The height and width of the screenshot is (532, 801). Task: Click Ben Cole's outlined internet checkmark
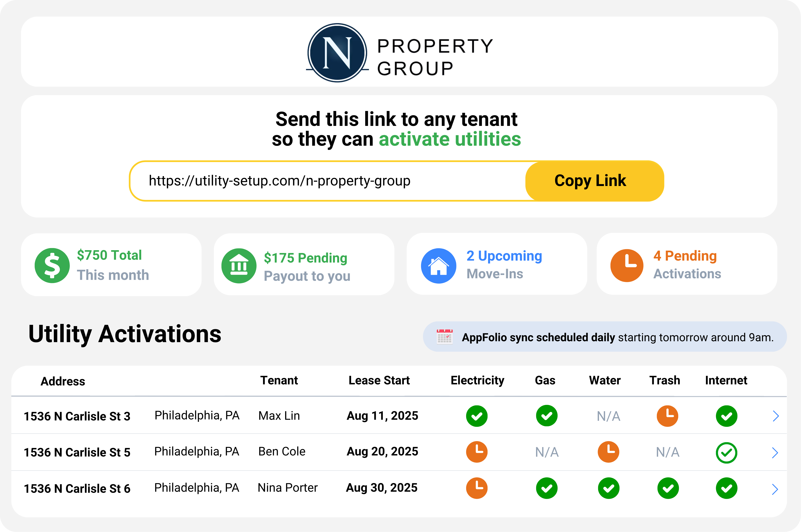click(x=726, y=453)
